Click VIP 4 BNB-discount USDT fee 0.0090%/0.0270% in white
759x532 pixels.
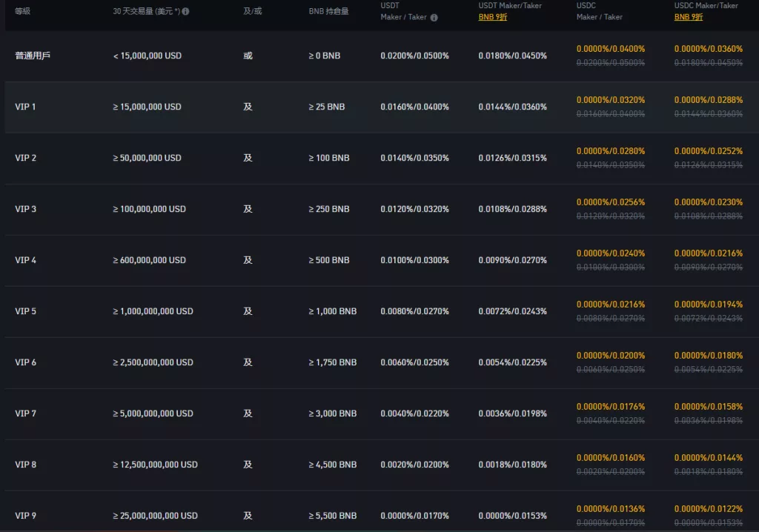coord(513,260)
